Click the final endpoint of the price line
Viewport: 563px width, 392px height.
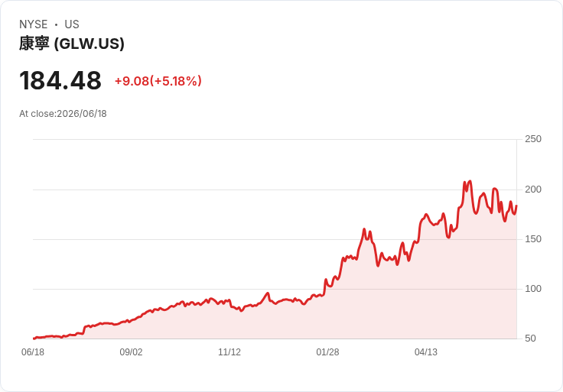[516, 206]
